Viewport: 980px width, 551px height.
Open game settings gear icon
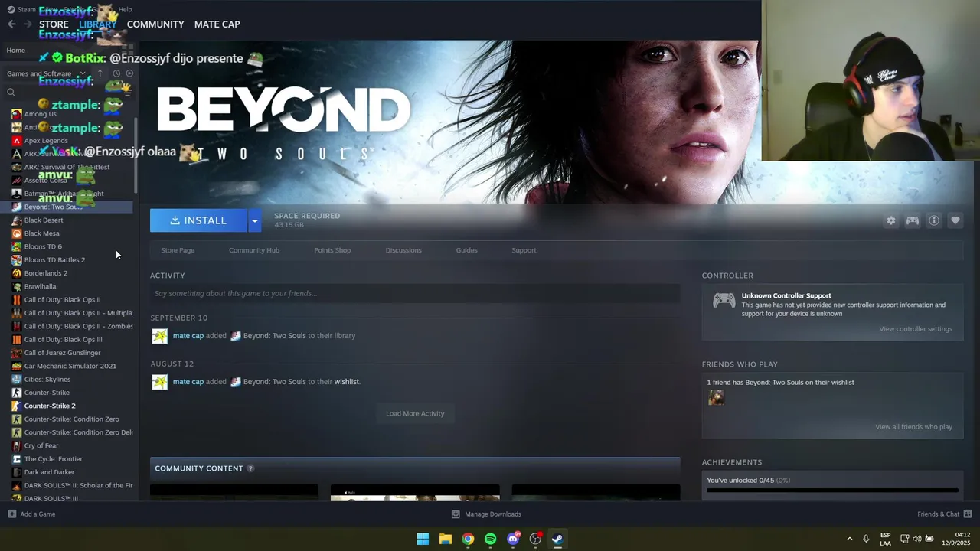tap(891, 220)
